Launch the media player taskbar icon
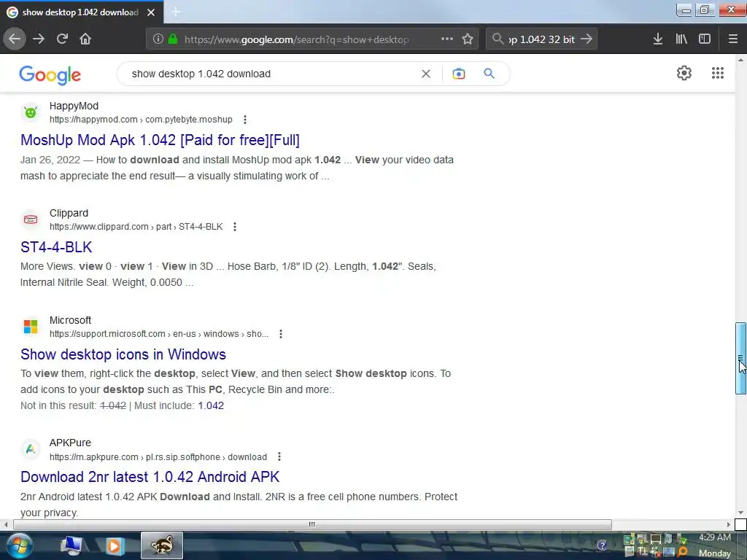 115,545
